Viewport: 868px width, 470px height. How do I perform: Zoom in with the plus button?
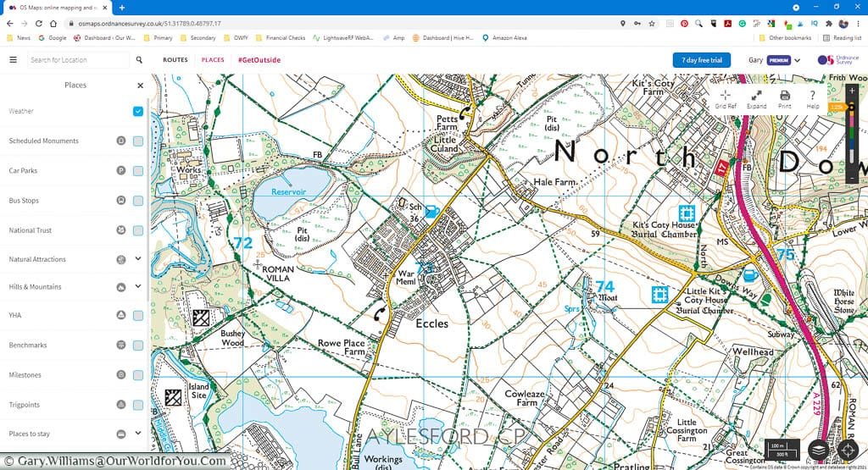point(852,91)
